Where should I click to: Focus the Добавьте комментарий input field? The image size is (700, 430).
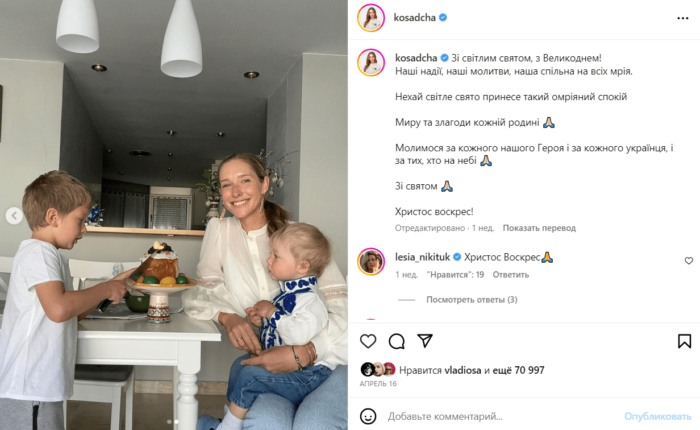(502, 416)
